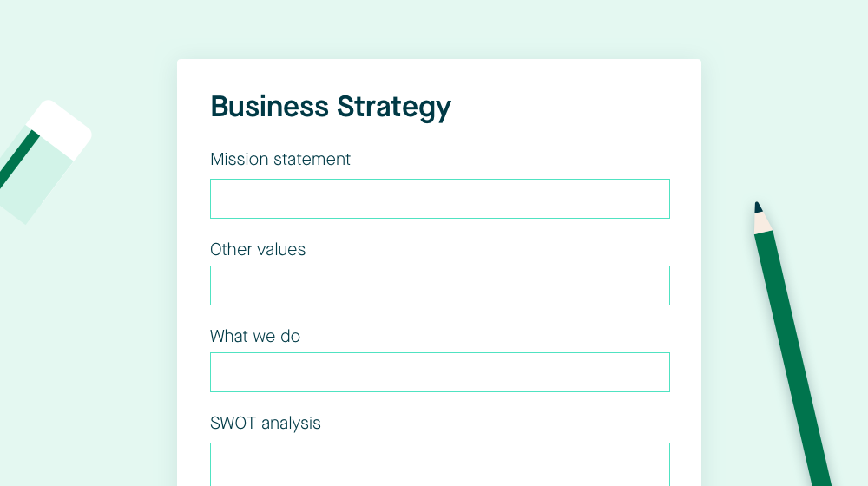The image size is (868, 486).
Task: Click inside the Mission statement field
Action: 440,199
